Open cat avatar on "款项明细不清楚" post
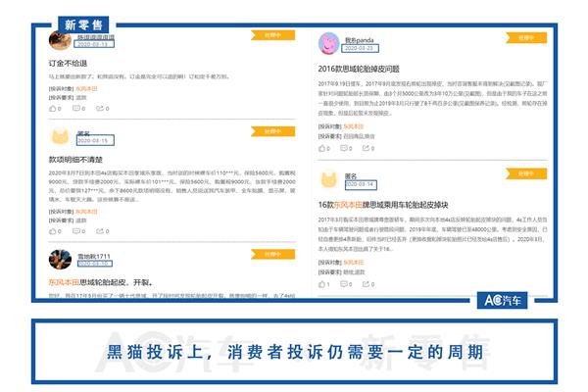This screenshot has width=588, height=392. 60,137
